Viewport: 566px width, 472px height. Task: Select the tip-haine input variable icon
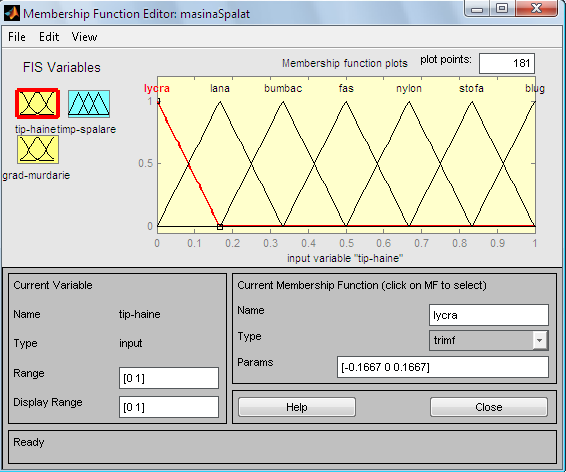(38, 104)
